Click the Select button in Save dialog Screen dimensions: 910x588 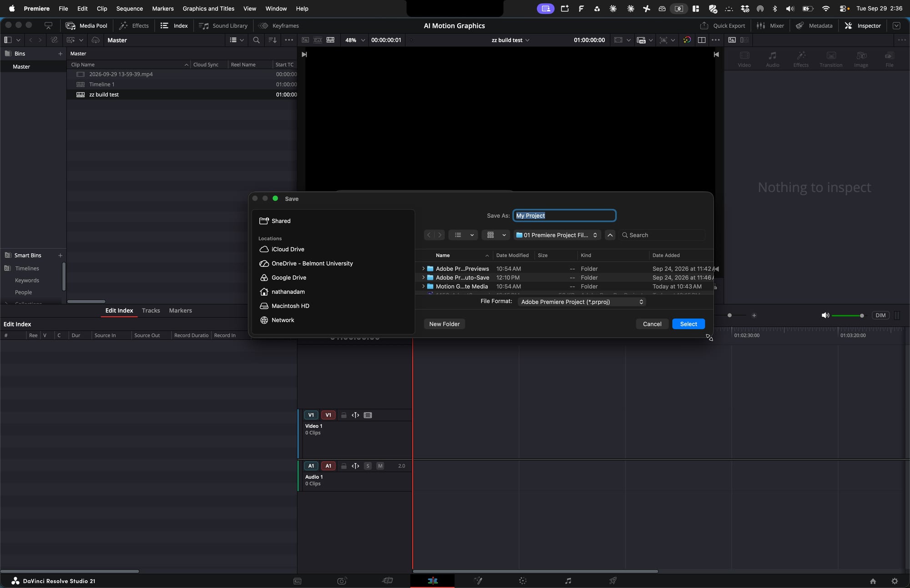pyautogui.click(x=688, y=324)
